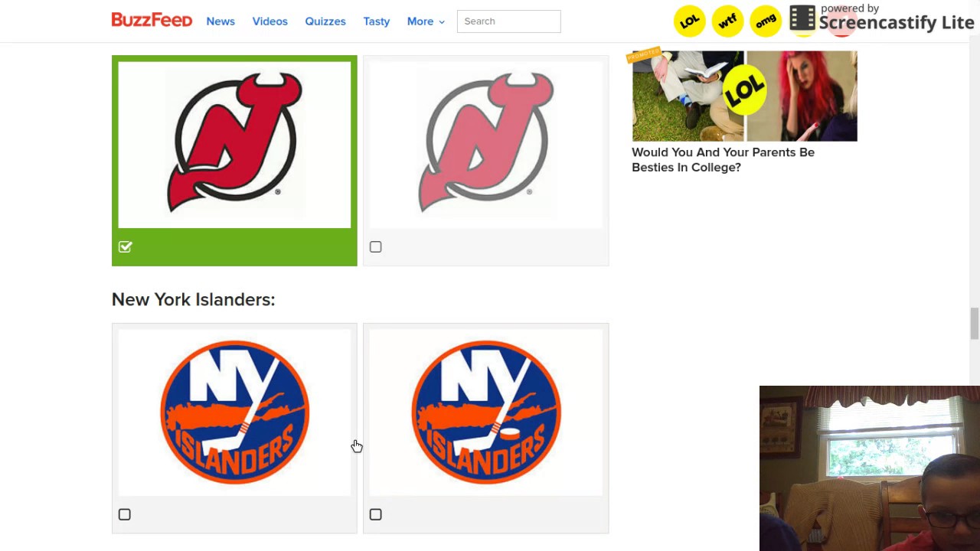Click the BuzzFeed logo

(x=152, y=21)
